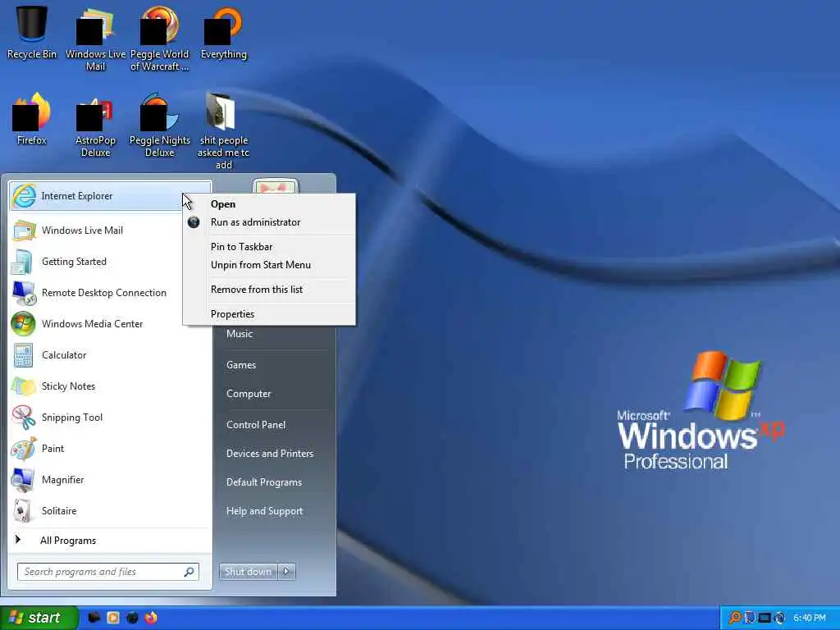Start Solitaire from Start menu
Screen dimensions: 840x630
[x=109, y=510]
